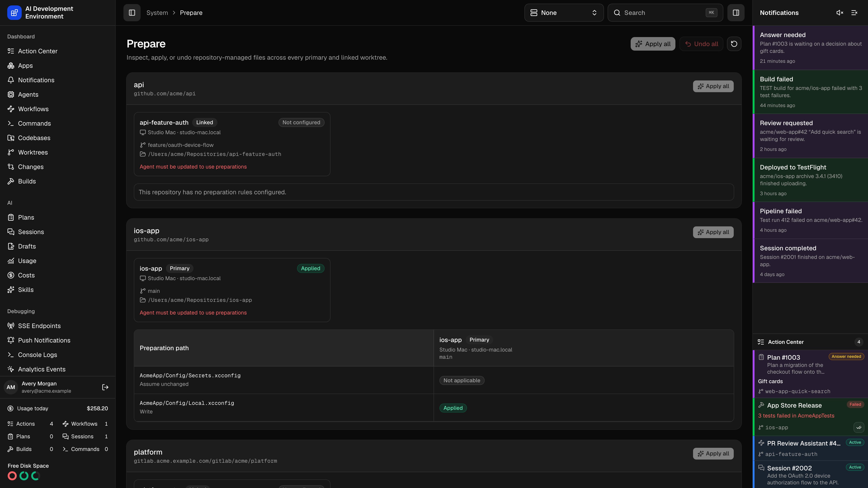Screen dimensions: 868x488
Task: Open SSE Endpoints debugging page
Action: pyautogui.click(x=58, y=326)
